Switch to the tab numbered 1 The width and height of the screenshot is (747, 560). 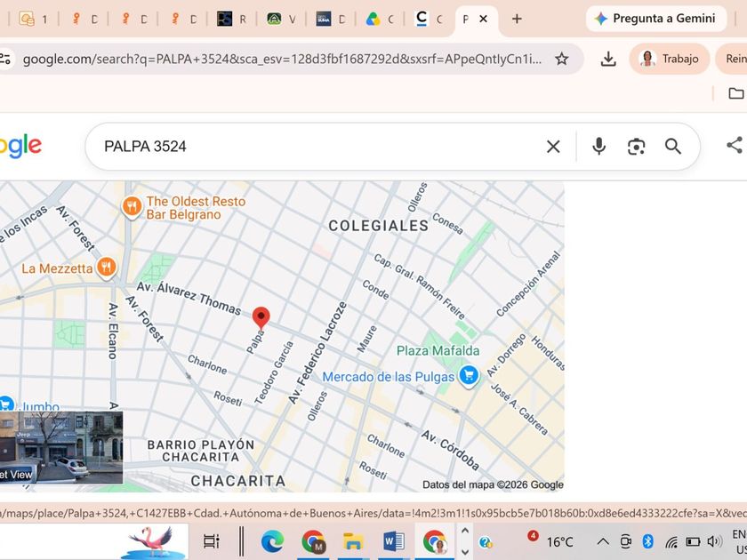(34, 19)
